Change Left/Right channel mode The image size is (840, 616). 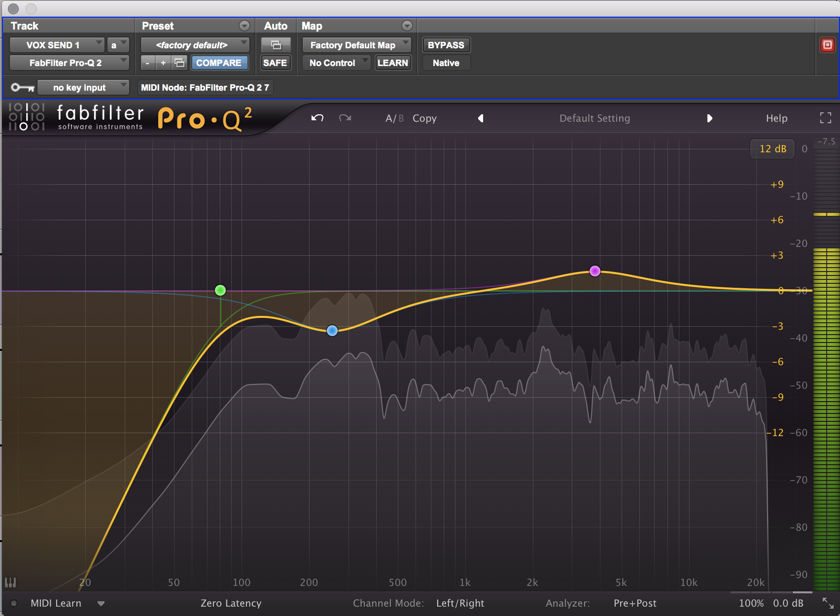pyautogui.click(x=460, y=603)
